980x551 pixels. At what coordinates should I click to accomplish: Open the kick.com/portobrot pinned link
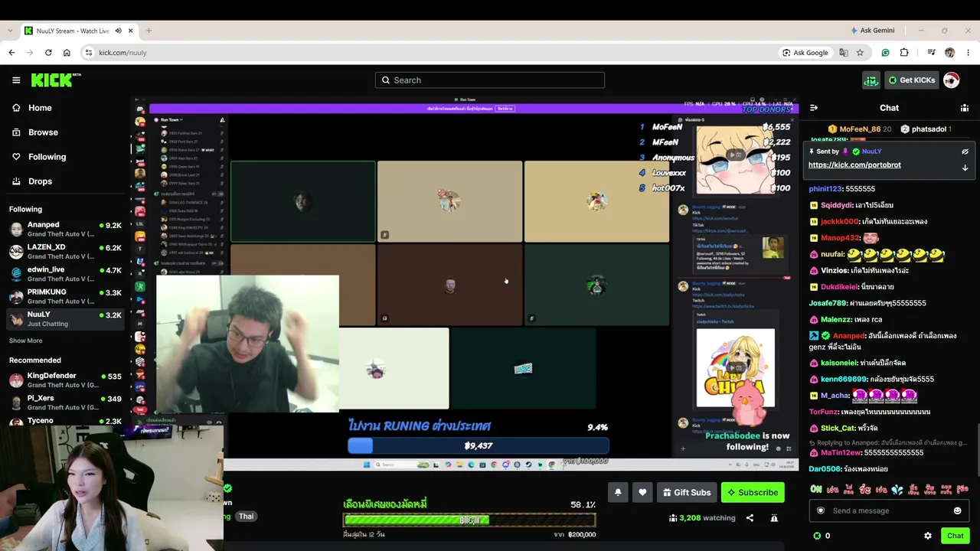tap(854, 165)
